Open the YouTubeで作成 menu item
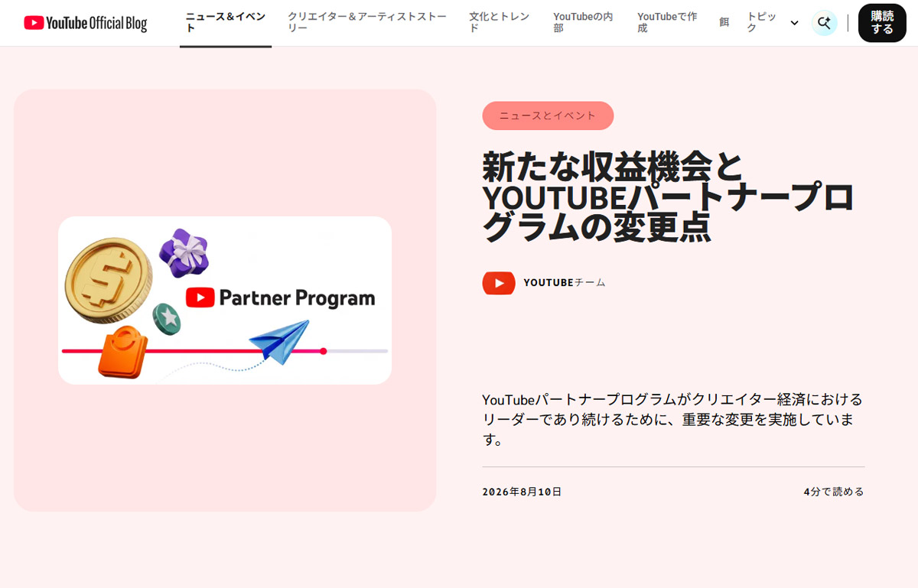 point(667,23)
